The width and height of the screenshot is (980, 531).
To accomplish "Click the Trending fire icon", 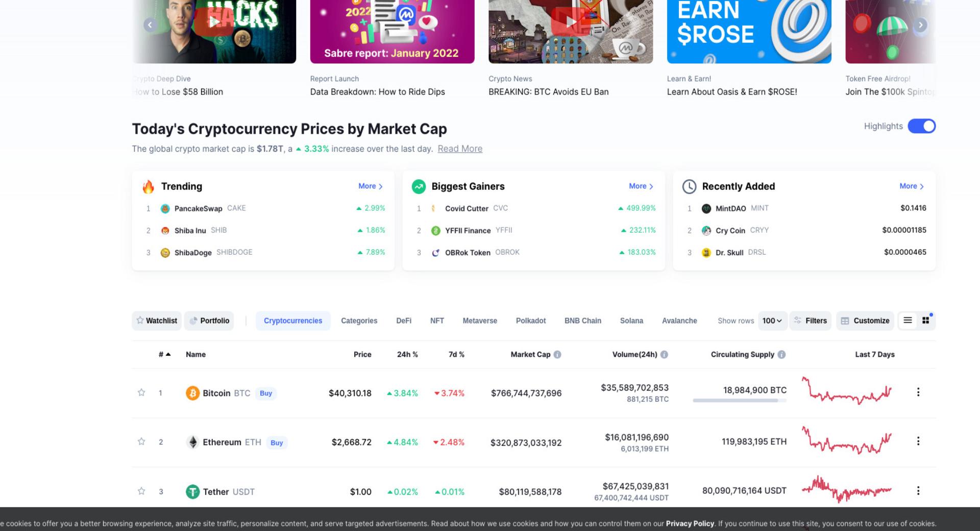I will point(148,187).
